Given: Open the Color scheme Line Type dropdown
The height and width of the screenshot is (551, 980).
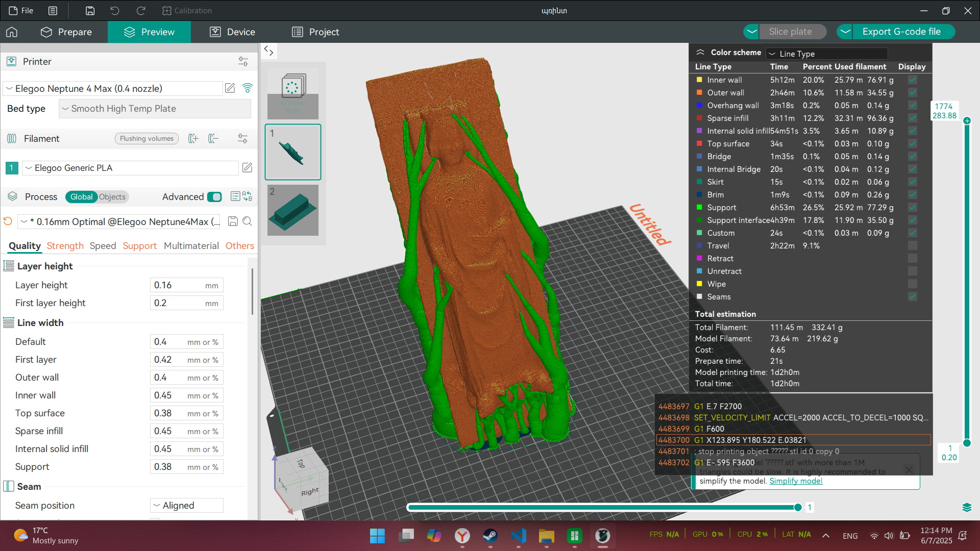Looking at the screenshot, I should [827, 54].
